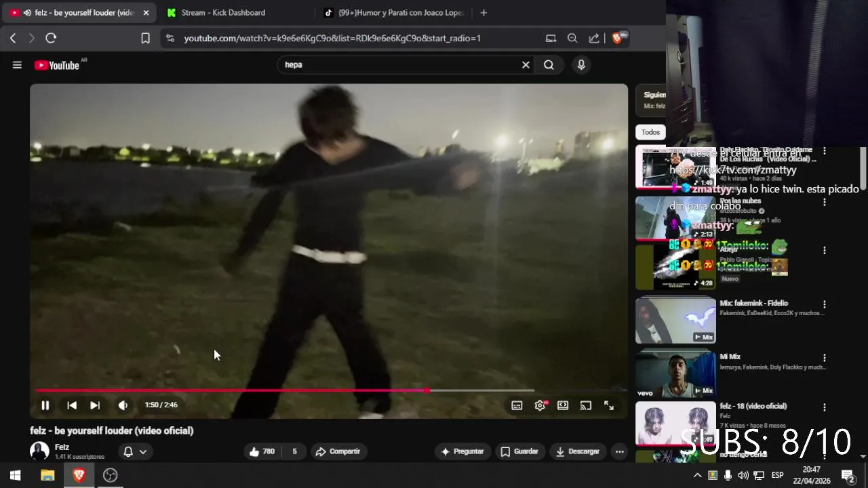This screenshot has width=868, height=488.
Task: Pause the video with the player button
Action: [45, 405]
